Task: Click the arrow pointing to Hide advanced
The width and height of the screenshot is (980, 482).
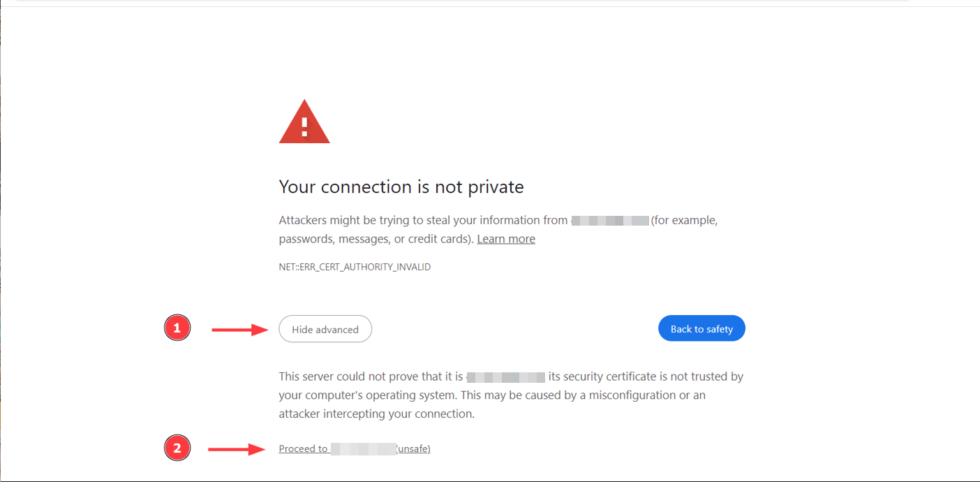Action: [x=241, y=328]
